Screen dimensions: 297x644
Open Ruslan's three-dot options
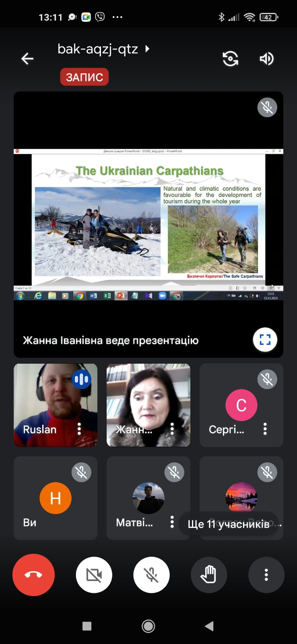point(79,429)
